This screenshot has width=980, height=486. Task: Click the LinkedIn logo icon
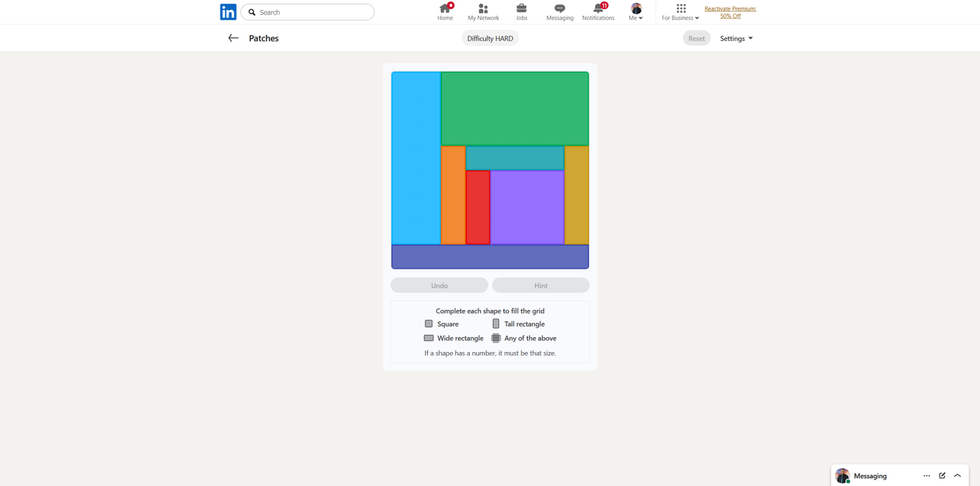click(228, 12)
